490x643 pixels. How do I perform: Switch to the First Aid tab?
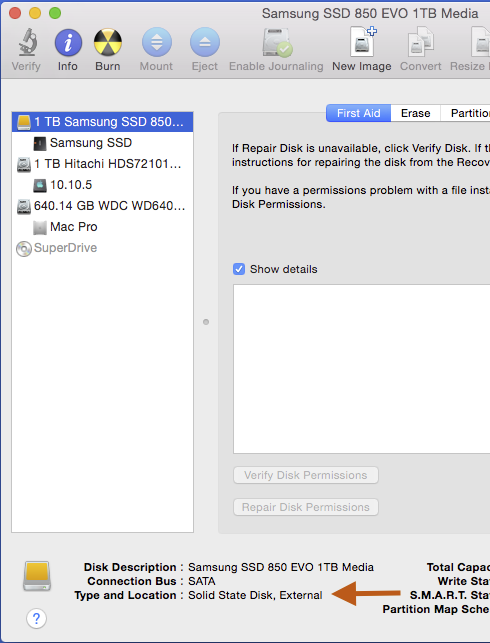coord(358,113)
